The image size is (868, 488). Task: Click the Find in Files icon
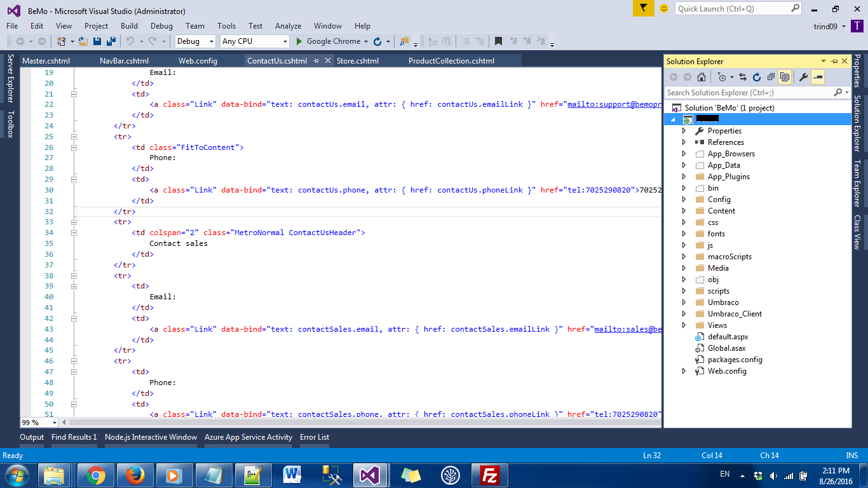tap(403, 41)
